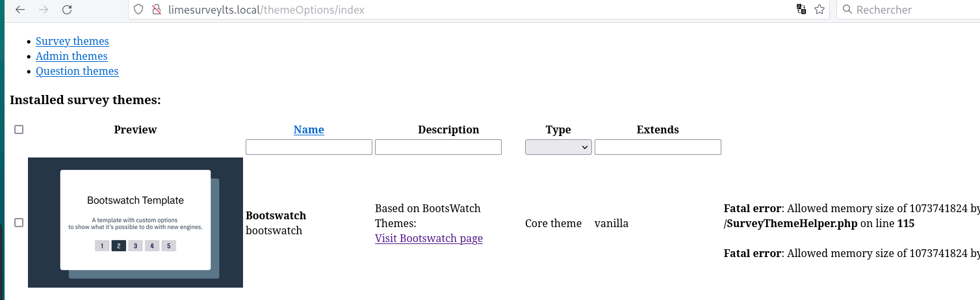Viewport: 980px width, 300px height.
Task: Sort themes by Name column
Action: pyautogui.click(x=309, y=130)
